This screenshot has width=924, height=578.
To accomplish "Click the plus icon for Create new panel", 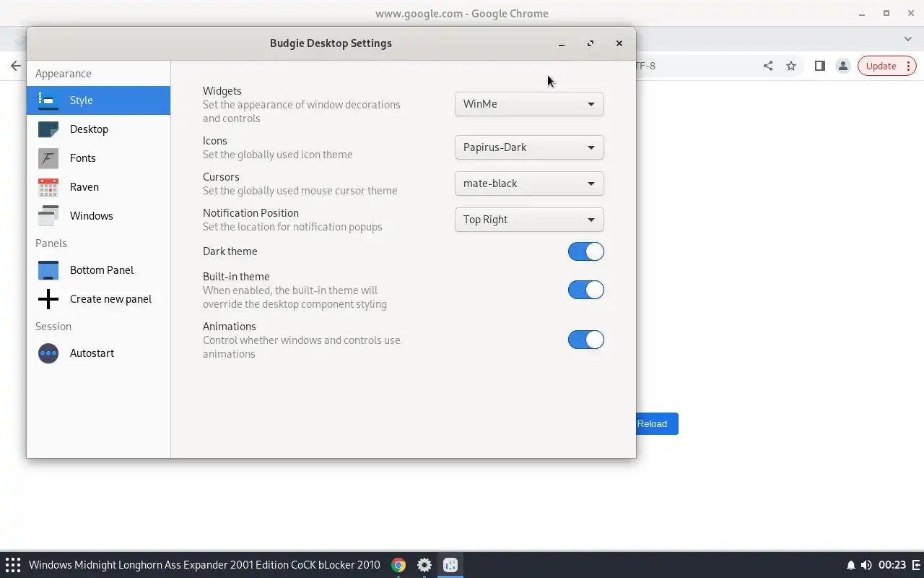I will [x=48, y=299].
